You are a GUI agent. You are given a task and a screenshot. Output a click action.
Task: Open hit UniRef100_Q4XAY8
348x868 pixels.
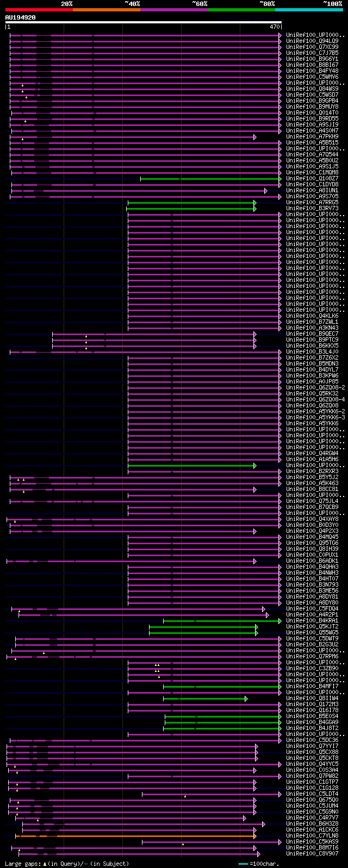pyautogui.click(x=312, y=519)
